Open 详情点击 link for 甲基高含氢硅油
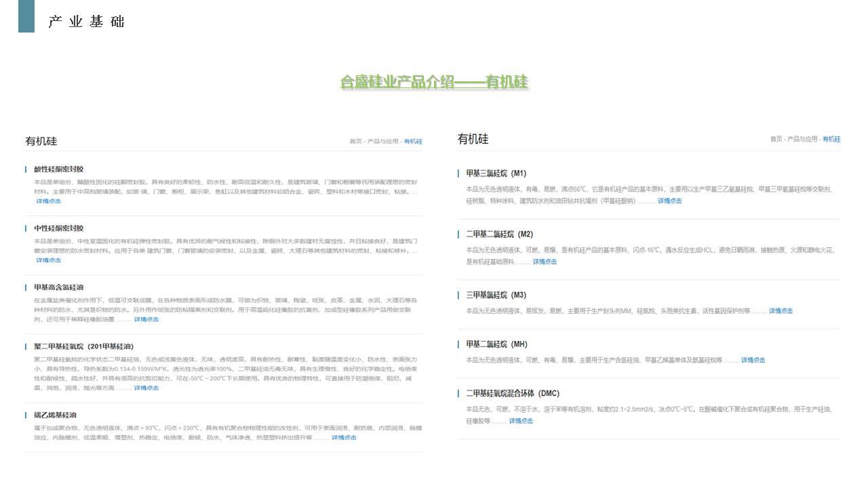Viewport: 868px width, 488px height. coord(146,319)
